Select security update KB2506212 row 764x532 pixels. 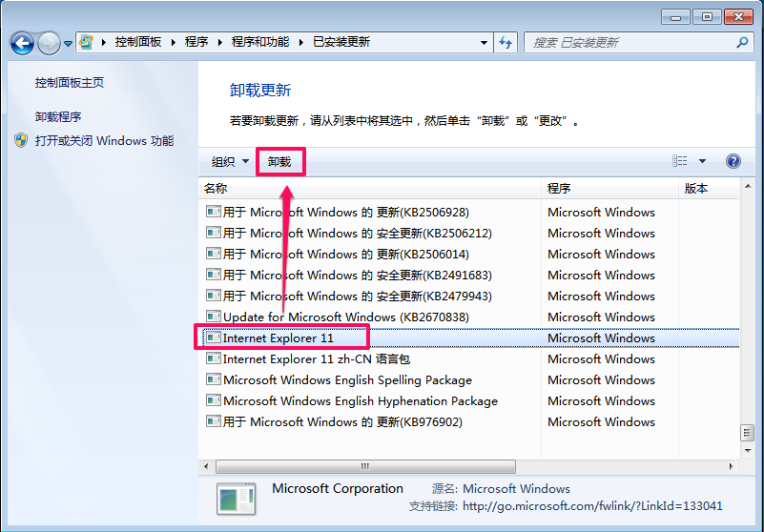tap(469, 234)
